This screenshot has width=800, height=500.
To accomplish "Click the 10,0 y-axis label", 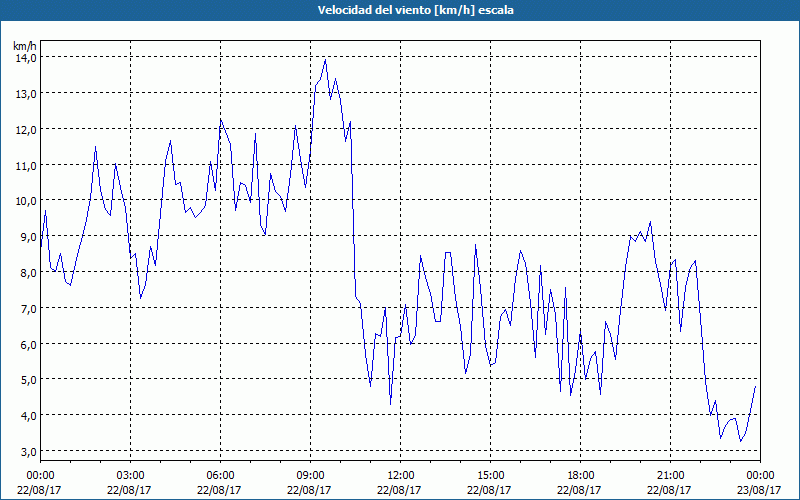I will tap(26, 201).
